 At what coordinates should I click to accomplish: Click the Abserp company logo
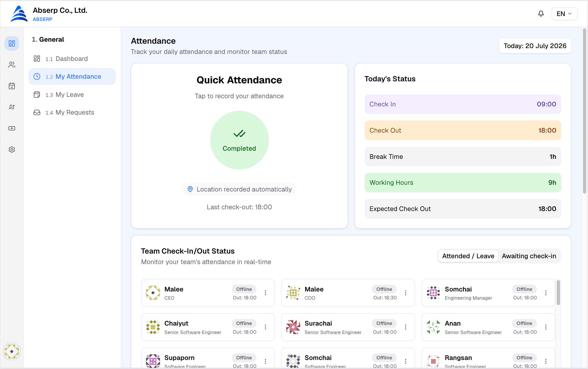[19, 14]
